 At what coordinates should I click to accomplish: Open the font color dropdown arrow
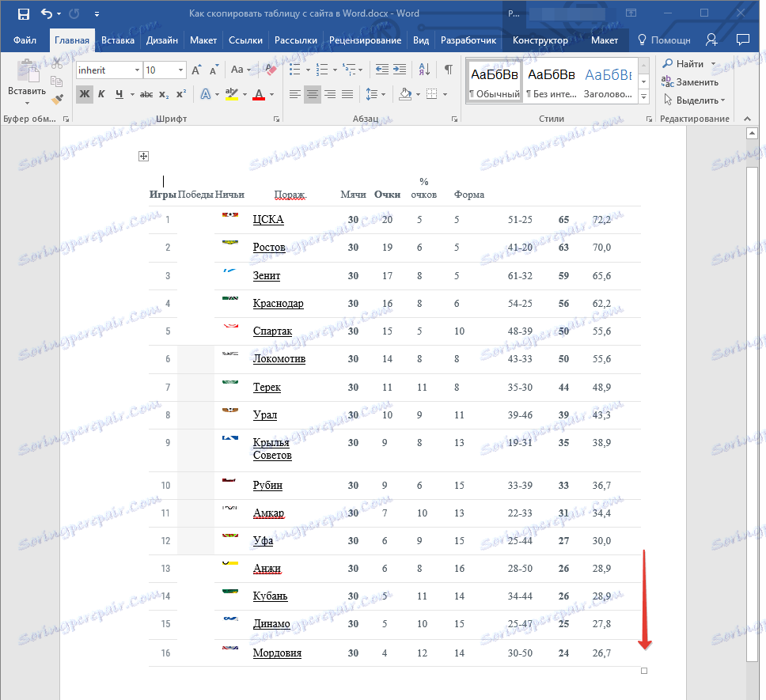coord(271,94)
